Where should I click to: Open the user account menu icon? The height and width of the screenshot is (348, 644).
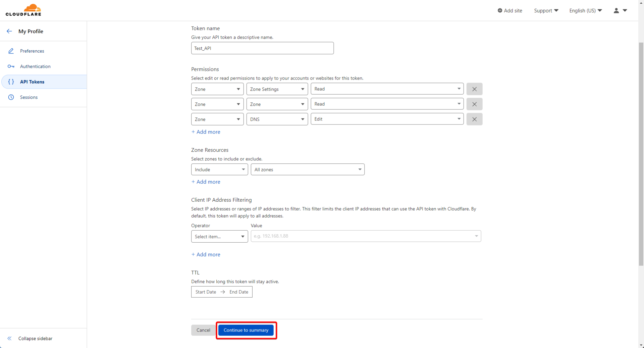click(616, 11)
